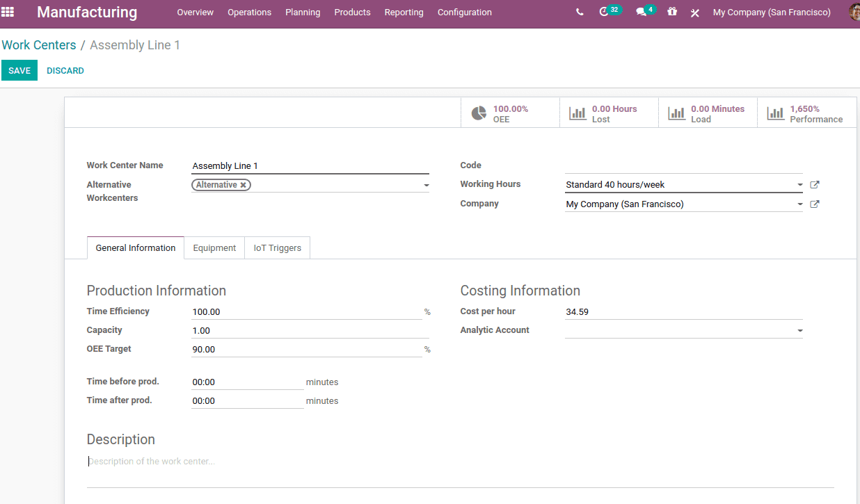The image size is (860, 504).
Task: Expand the Working Hours dropdown arrow
Action: (800, 185)
